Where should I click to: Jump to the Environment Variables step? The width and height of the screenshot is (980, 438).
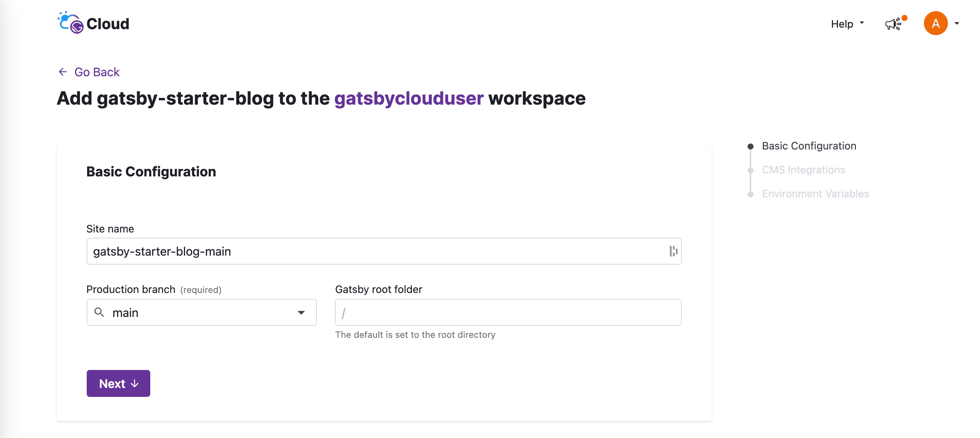pos(815,194)
